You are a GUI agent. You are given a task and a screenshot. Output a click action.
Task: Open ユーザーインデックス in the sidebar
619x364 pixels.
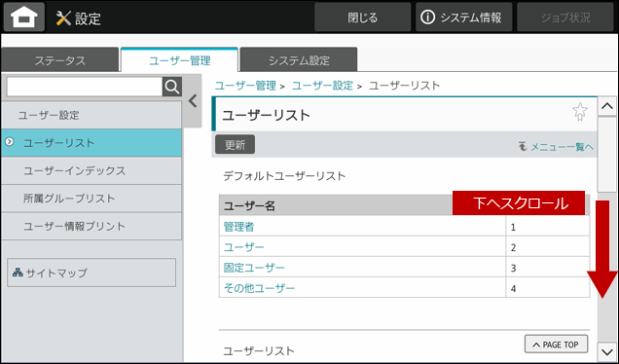[x=91, y=170]
